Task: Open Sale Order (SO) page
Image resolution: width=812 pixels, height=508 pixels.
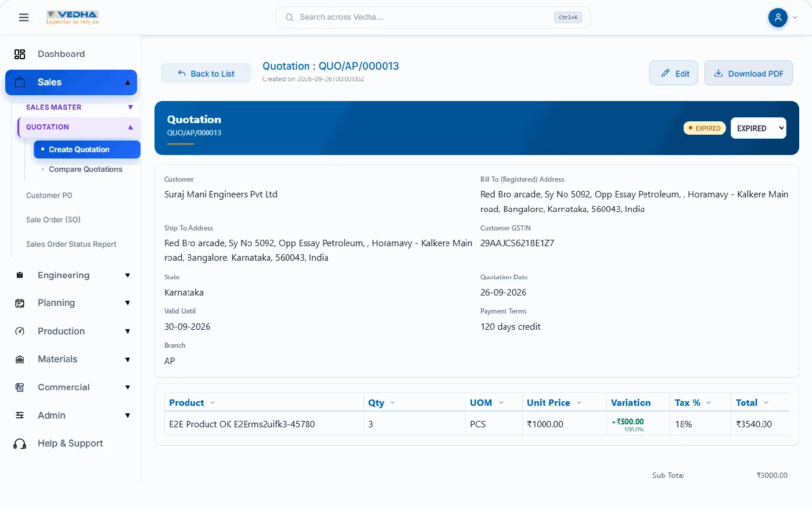Action: coord(53,220)
